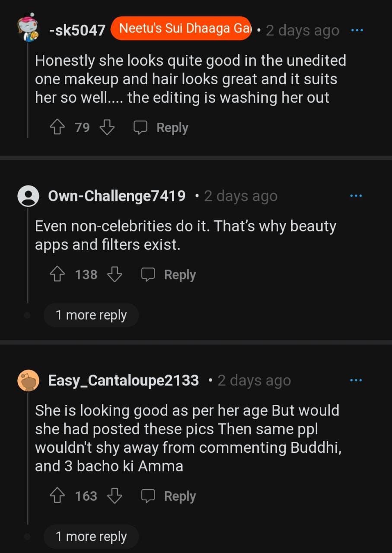Image resolution: width=392 pixels, height=553 pixels.
Task: Upvote the -sk5047 comment
Action: (57, 127)
